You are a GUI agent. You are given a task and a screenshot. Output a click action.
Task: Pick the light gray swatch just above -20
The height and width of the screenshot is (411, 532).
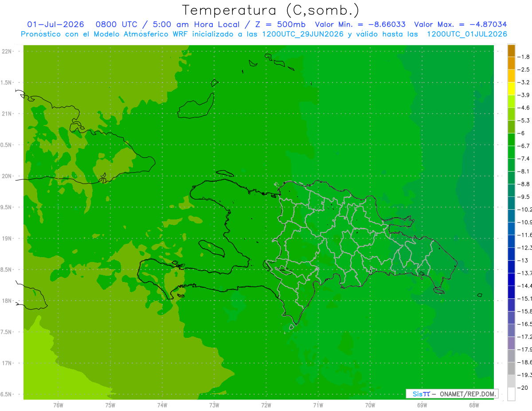coord(511,381)
